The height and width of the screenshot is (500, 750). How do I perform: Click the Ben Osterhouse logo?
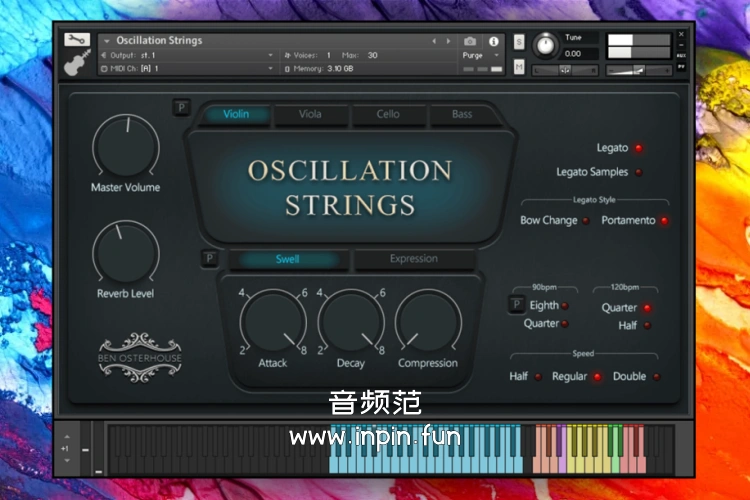140,358
